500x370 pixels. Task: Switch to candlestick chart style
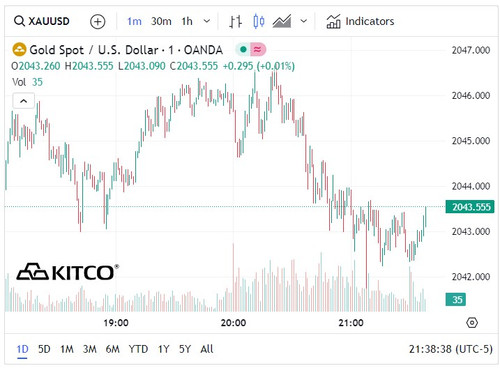tap(259, 21)
